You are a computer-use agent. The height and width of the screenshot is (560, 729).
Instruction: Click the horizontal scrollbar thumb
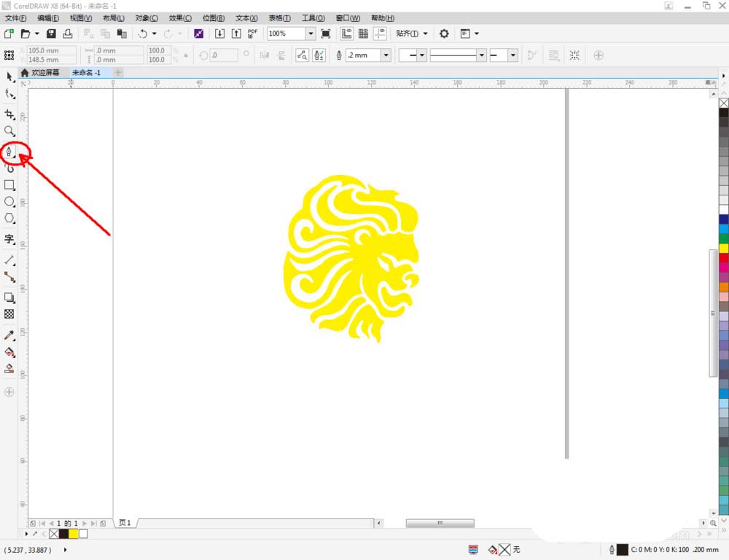(440, 524)
